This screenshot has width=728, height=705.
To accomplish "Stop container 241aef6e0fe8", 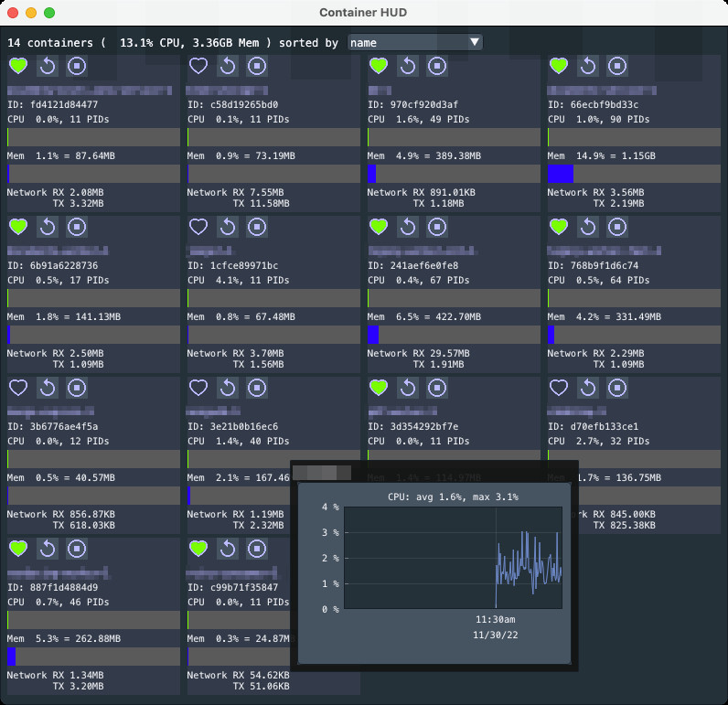I will pyautogui.click(x=437, y=227).
